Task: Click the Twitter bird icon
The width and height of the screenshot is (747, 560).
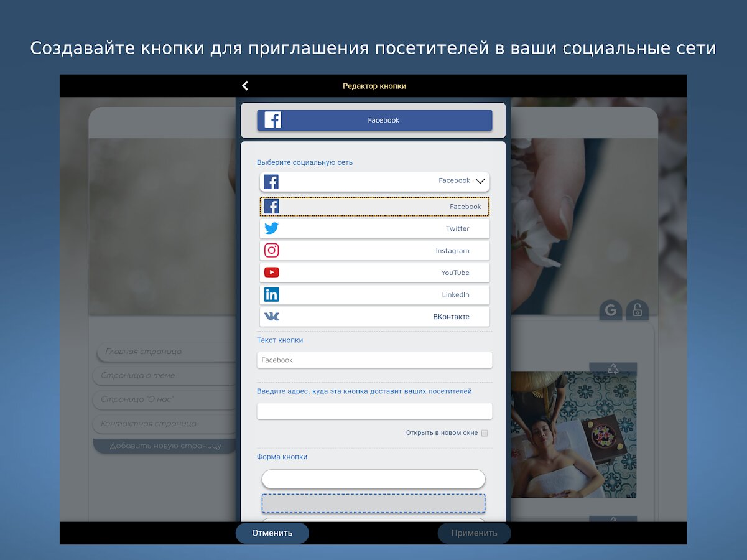Action: tap(271, 228)
